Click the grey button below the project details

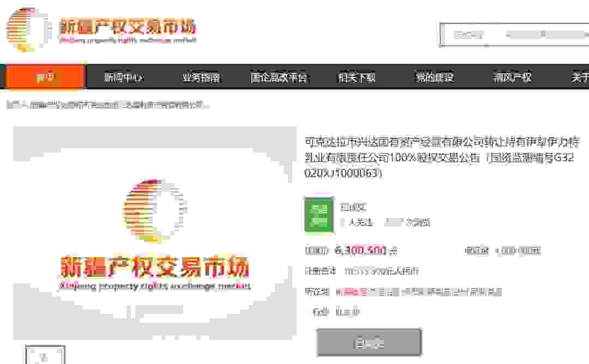click(x=369, y=343)
